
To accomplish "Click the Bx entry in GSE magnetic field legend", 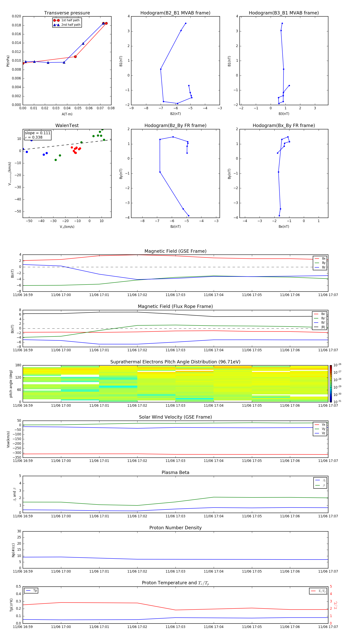I will [320, 259].
